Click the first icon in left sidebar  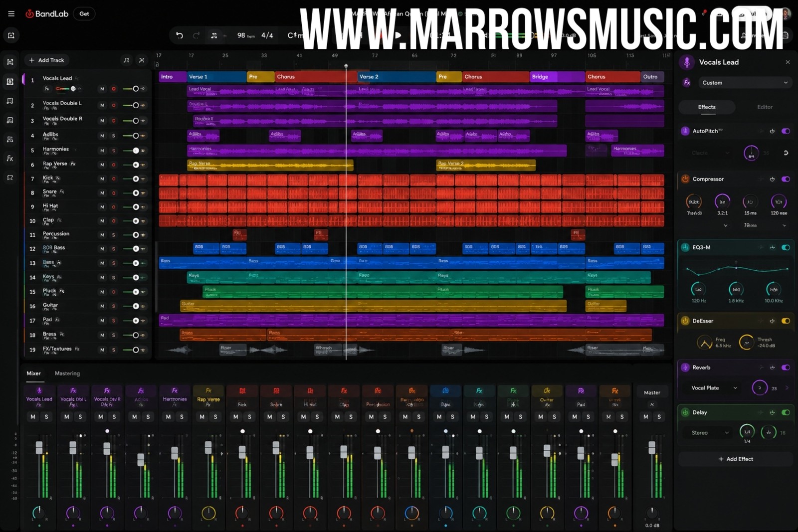(10, 62)
